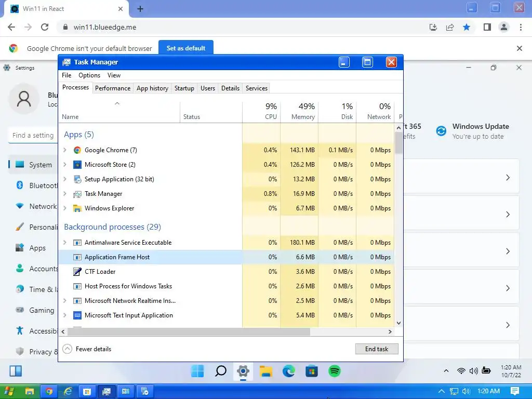Click the battery icon in the Win11 tray

486,370
